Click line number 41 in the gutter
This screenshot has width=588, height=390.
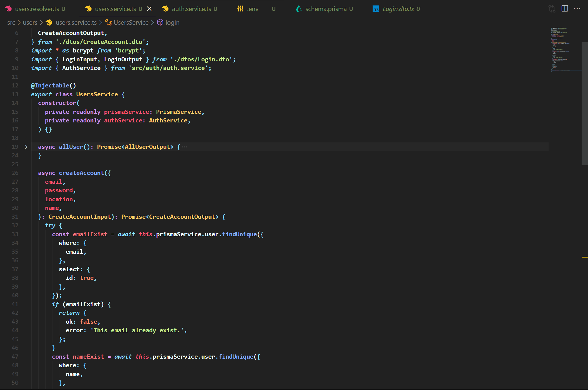pyautogui.click(x=15, y=304)
